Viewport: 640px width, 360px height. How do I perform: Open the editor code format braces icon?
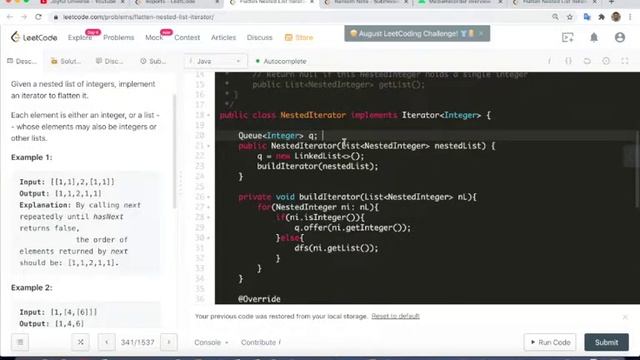(x=568, y=61)
